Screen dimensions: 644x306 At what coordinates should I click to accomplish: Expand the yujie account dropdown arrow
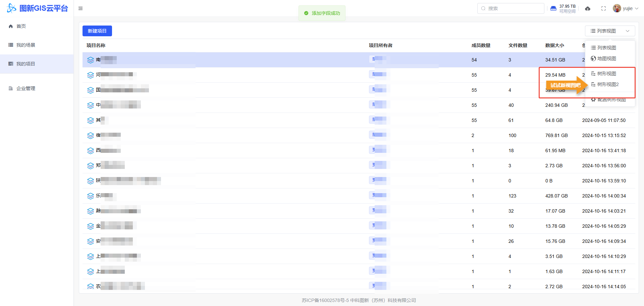click(x=637, y=8)
